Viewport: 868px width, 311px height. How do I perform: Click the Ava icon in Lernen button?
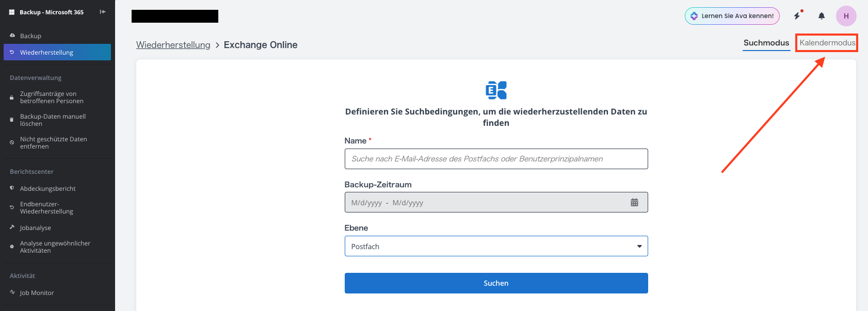[x=694, y=16]
